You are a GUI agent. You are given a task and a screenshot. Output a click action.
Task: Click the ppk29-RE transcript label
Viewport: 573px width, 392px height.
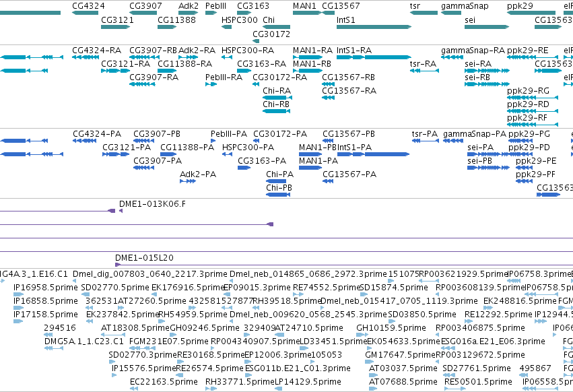click(527, 50)
